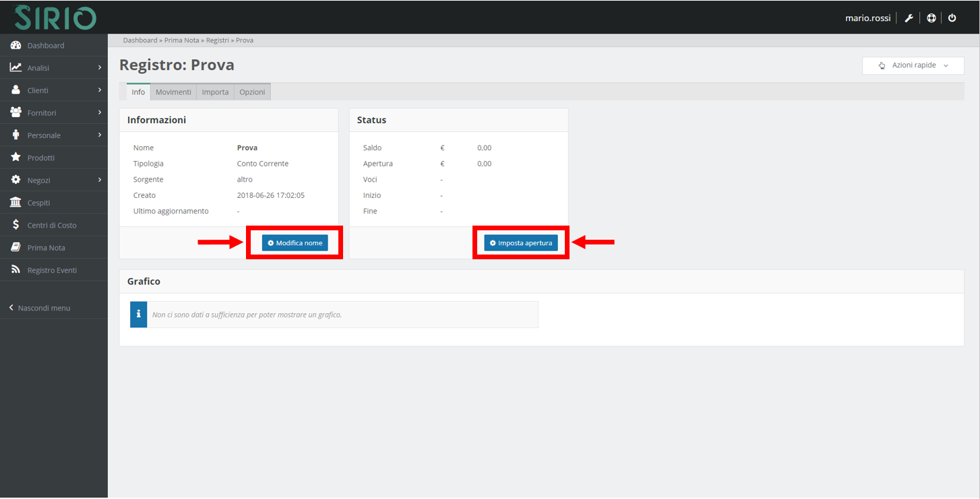Click the Registro Eventi RSS icon
Viewport: 980px width, 499px height.
pos(16,270)
